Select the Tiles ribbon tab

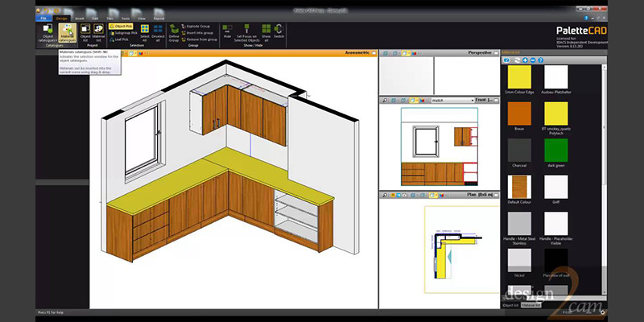tap(110, 18)
